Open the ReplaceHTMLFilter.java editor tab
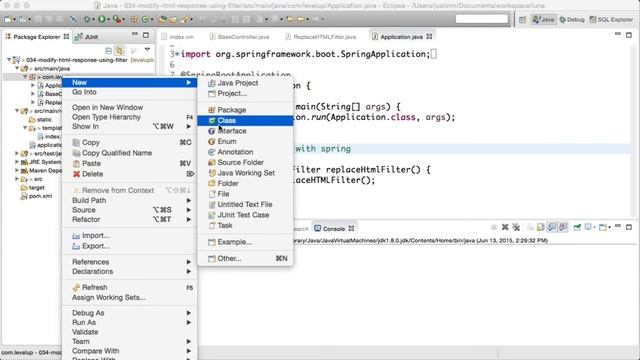Image resolution: width=640 pixels, height=360 pixels. coord(321,37)
